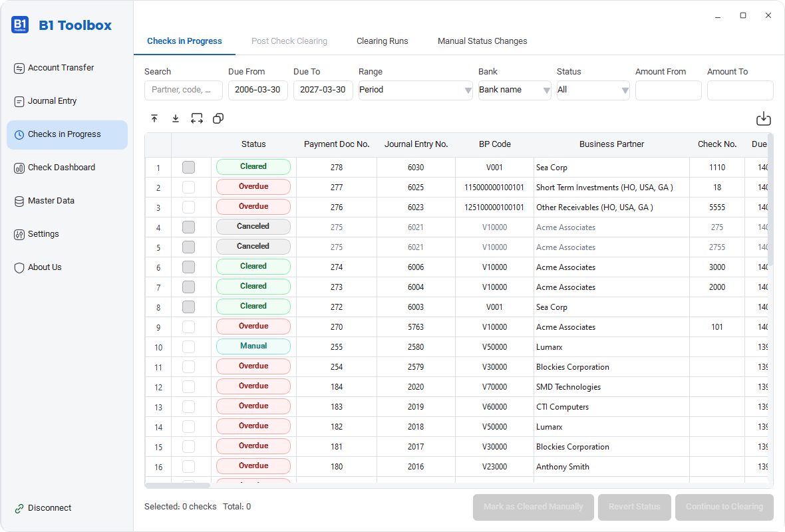Click check number 5555
785x532 pixels.
pos(717,207)
